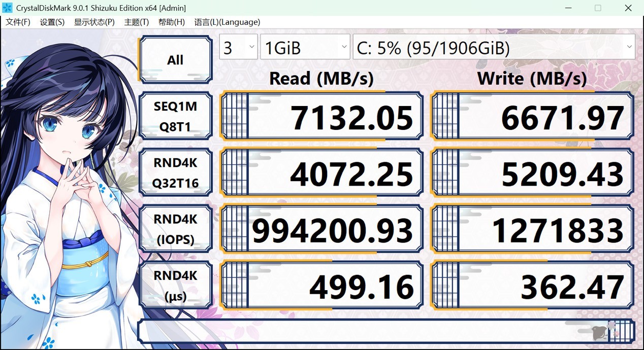Click the Write (MB/s) column header
This screenshot has width=644, height=350.
532,78
